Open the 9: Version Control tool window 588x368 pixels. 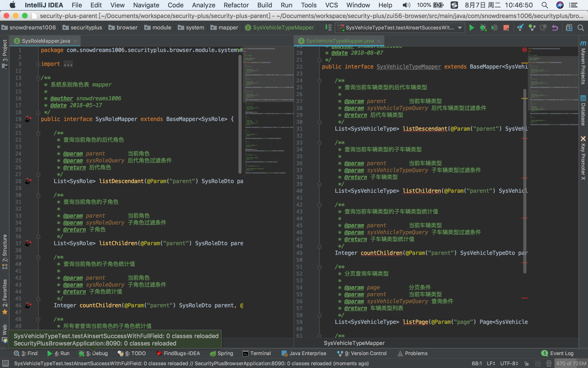pyautogui.click(x=362, y=354)
